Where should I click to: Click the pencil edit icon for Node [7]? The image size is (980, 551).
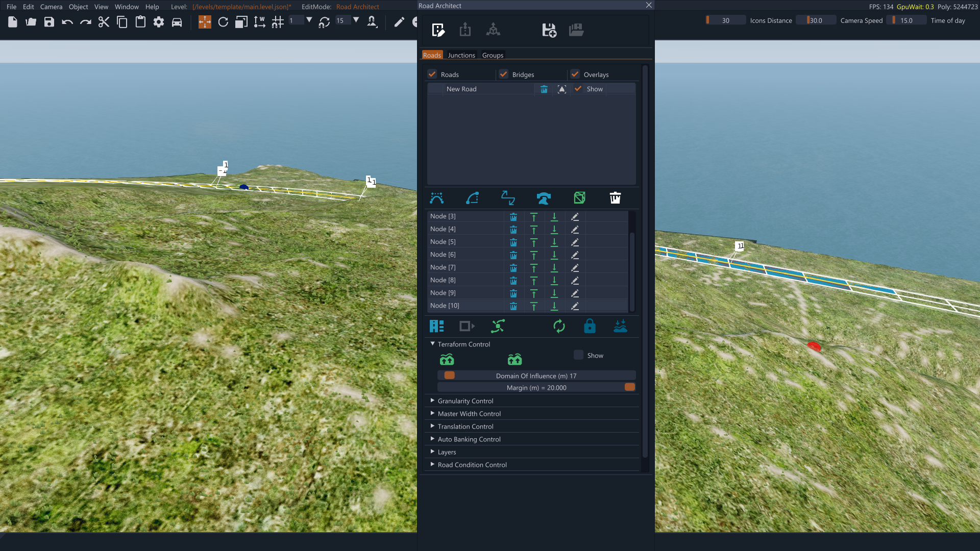coord(575,268)
